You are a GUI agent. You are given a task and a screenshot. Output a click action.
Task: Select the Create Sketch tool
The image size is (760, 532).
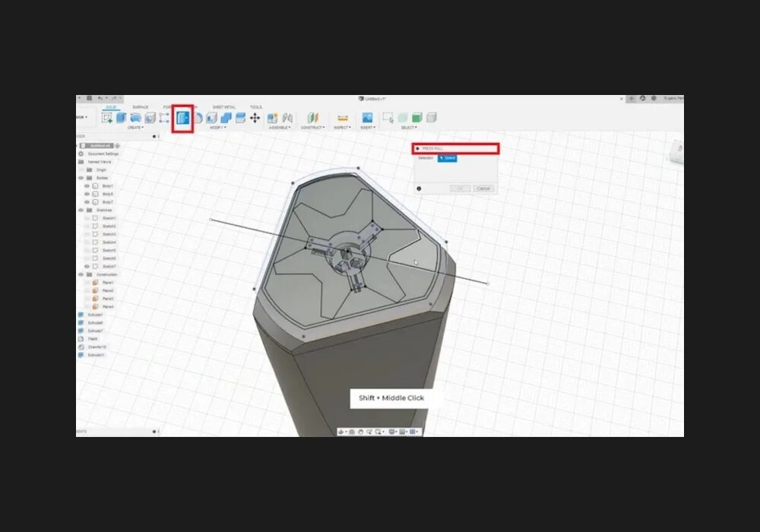coord(106,118)
